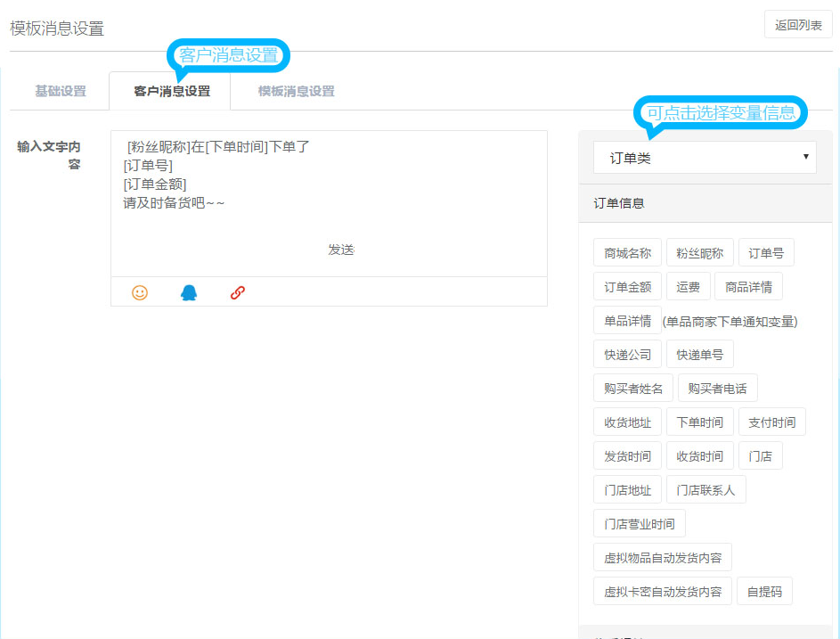
Task: Insert the 支付时间 variable
Action: (x=772, y=422)
